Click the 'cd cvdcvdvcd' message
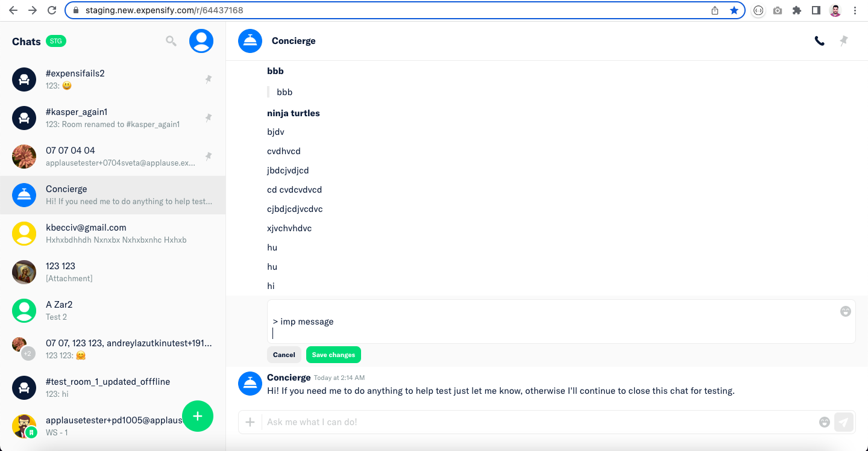 (x=295, y=190)
